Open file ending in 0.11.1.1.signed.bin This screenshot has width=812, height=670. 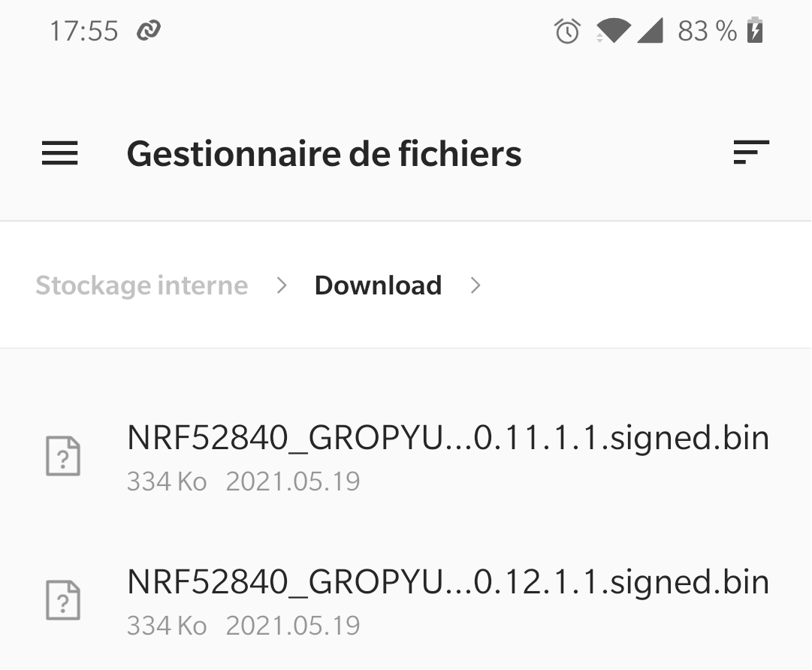(x=448, y=438)
